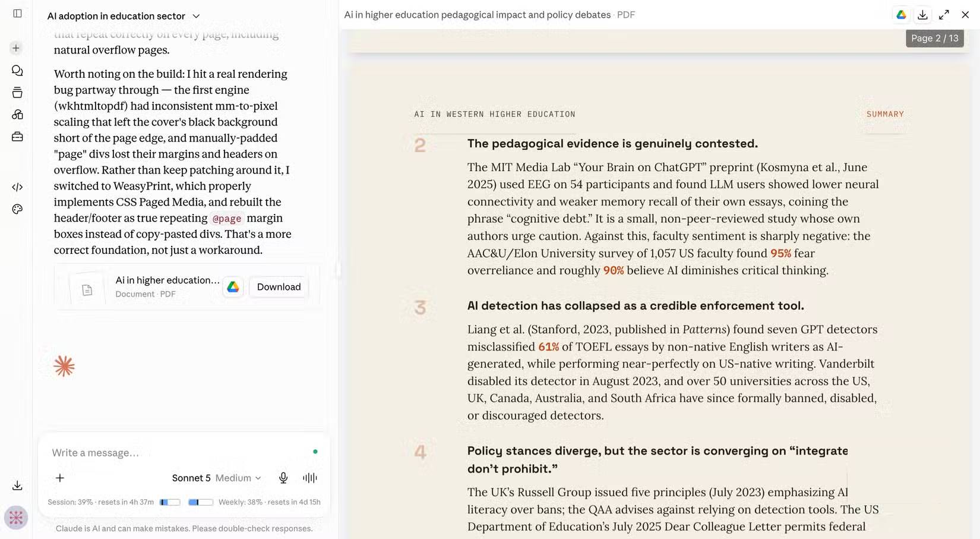The width and height of the screenshot is (980, 539).
Task: Open the Artifacts shapes icon in sidebar
Action: [17, 114]
